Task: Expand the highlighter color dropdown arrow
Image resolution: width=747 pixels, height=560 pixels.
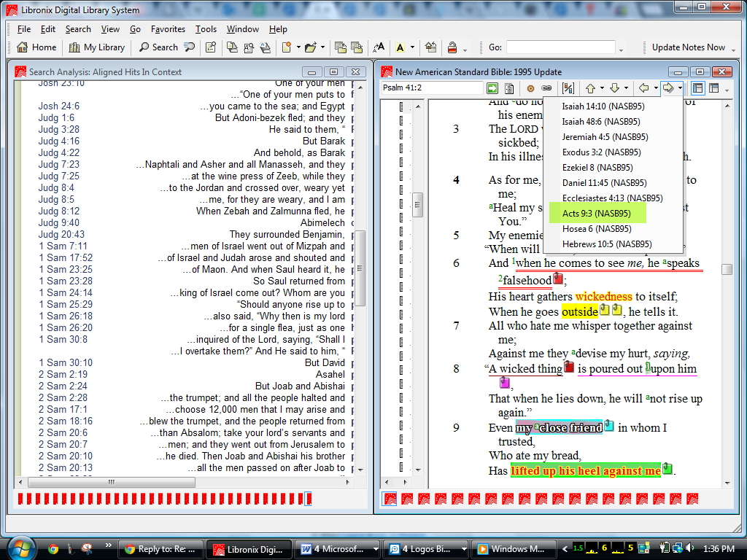Action: click(x=412, y=47)
